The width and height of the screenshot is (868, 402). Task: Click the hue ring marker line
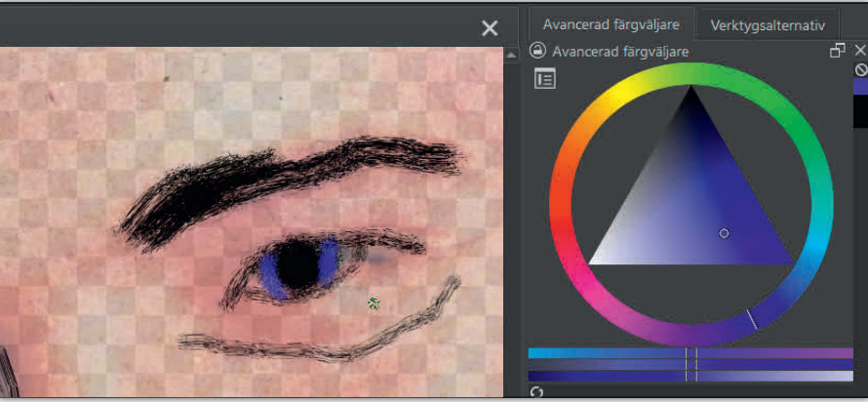pyautogui.click(x=752, y=320)
